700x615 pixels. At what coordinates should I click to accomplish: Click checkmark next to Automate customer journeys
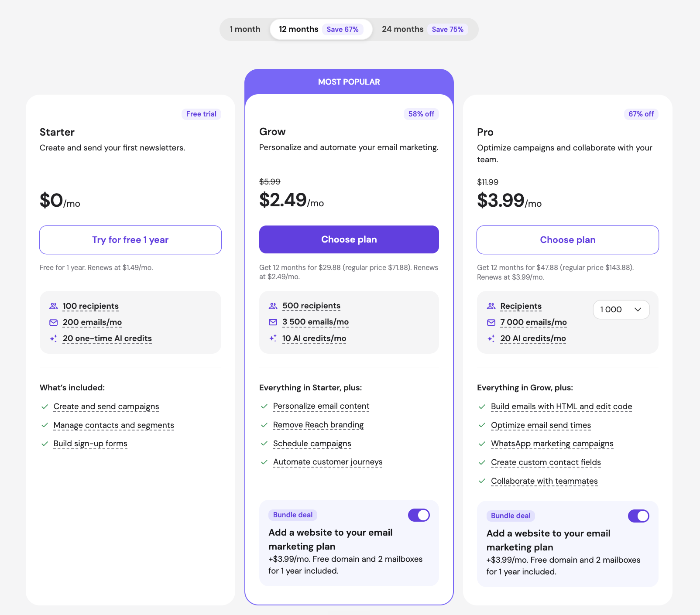[x=264, y=462]
